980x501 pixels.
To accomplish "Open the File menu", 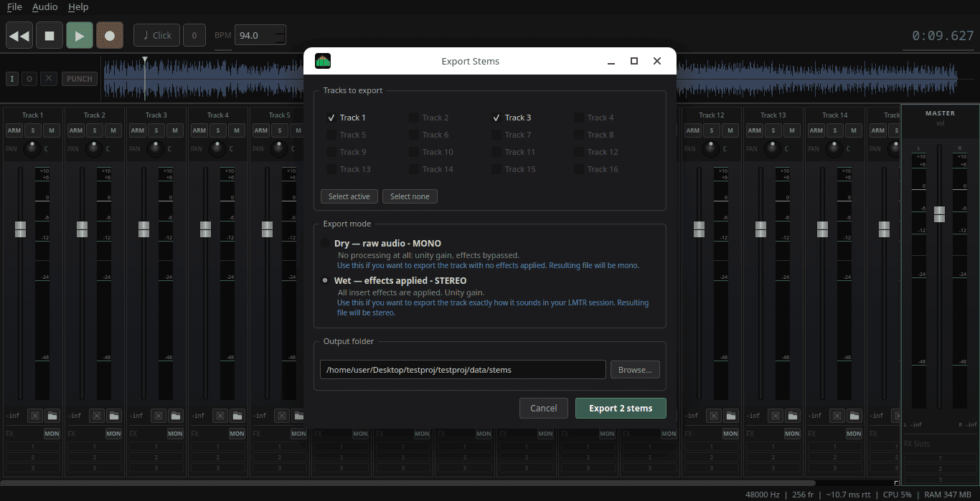I will pos(14,7).
